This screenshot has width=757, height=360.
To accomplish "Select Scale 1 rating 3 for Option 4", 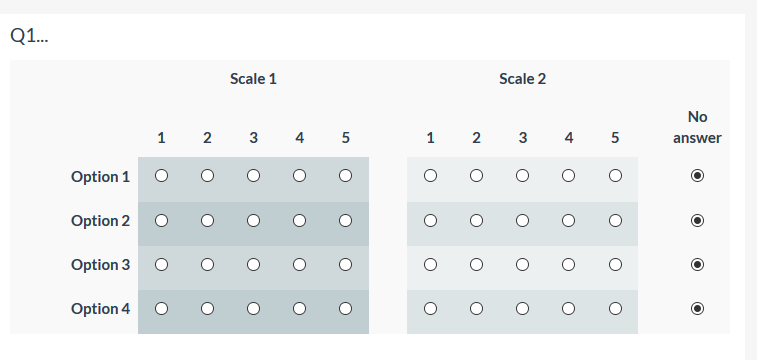I will 253,308.
